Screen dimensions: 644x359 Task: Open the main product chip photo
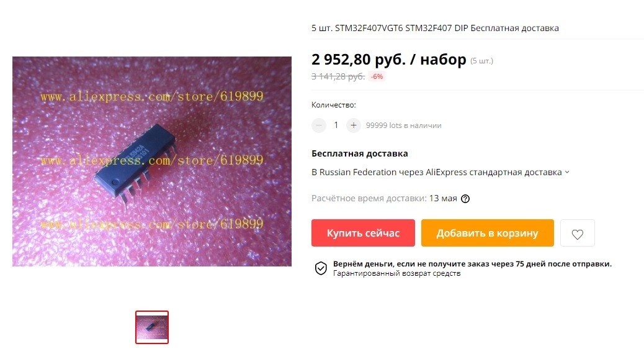(x=152, y=161)
